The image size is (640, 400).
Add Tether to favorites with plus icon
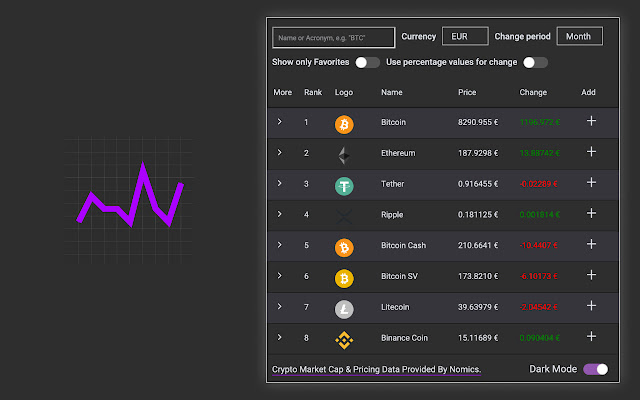tap(591, 182)
